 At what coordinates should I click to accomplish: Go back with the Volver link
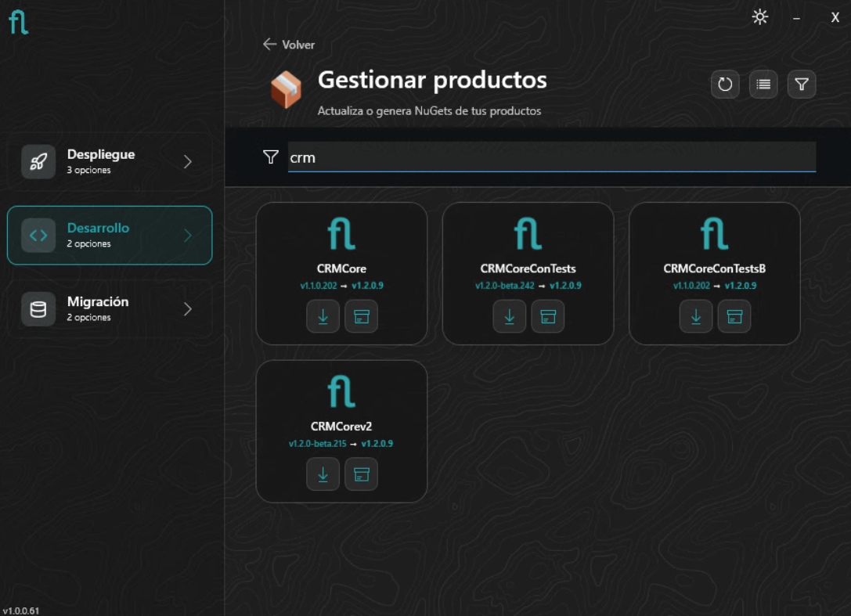[x=289, y=45]
